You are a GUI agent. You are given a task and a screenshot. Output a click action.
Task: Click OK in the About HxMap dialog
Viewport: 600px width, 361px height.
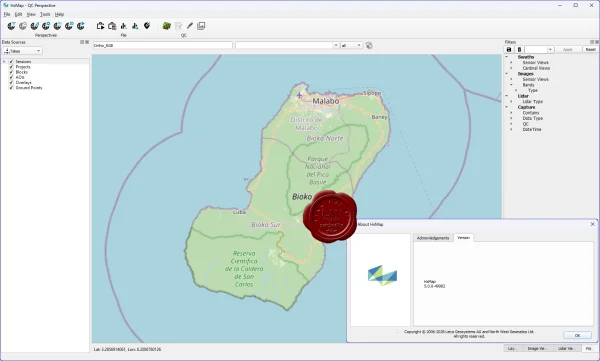577,335
